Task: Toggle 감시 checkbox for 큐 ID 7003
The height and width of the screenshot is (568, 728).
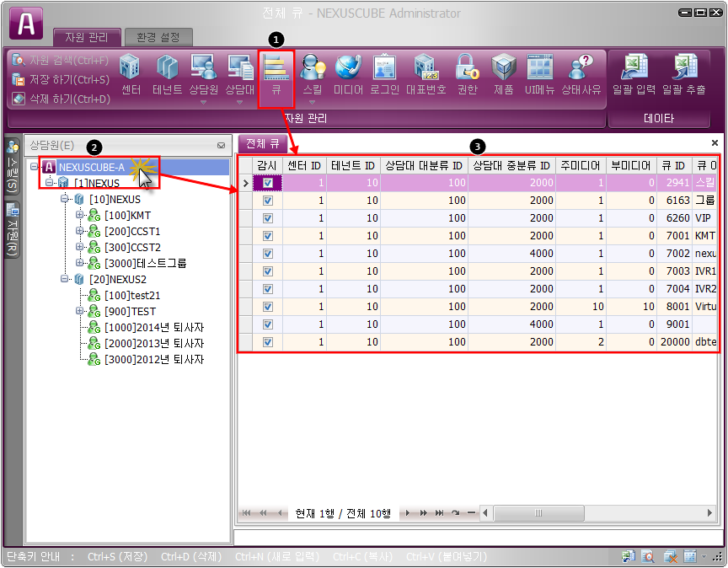Action: 268,271
